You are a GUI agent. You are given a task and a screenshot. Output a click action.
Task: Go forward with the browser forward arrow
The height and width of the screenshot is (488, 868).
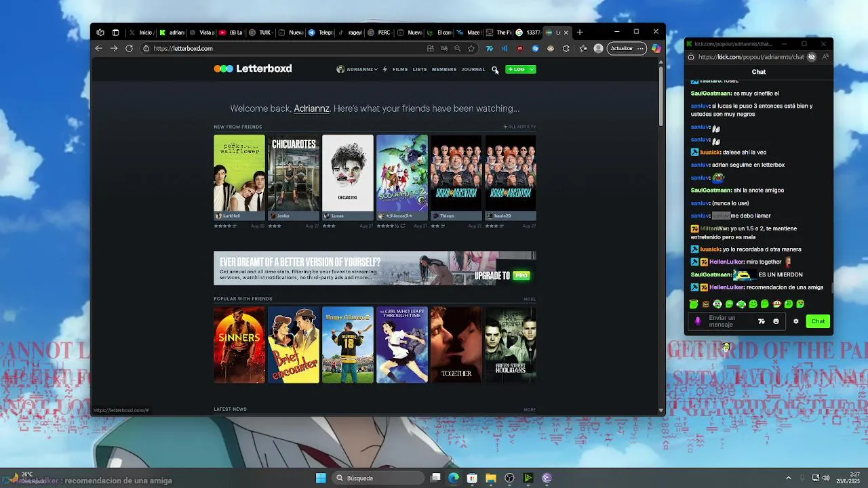(114, 48)
